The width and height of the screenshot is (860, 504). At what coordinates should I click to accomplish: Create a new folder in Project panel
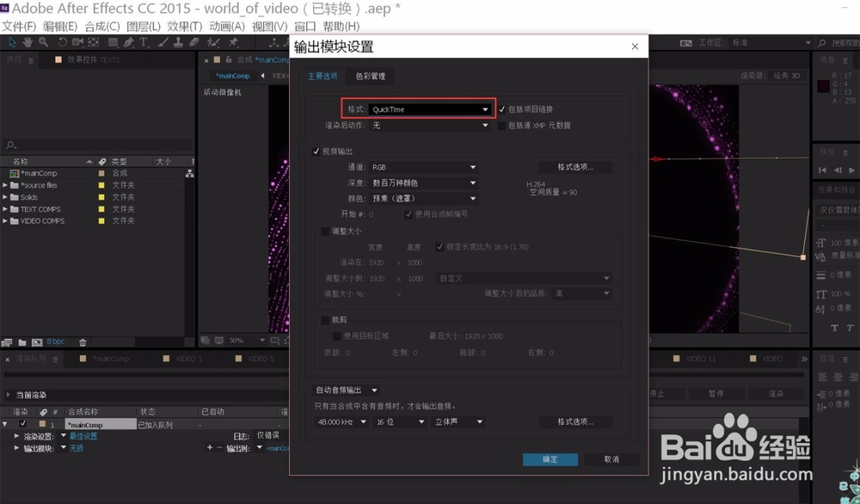tap(22, 342)
